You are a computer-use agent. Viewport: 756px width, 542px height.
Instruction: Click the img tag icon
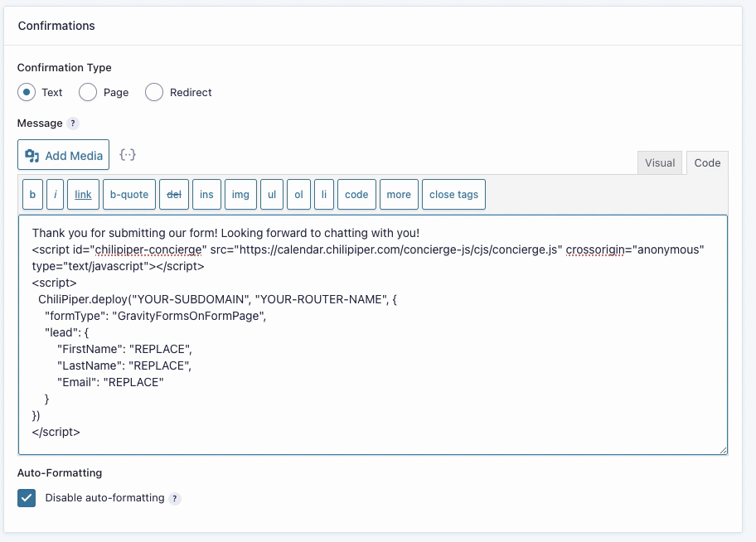(240, 194)
